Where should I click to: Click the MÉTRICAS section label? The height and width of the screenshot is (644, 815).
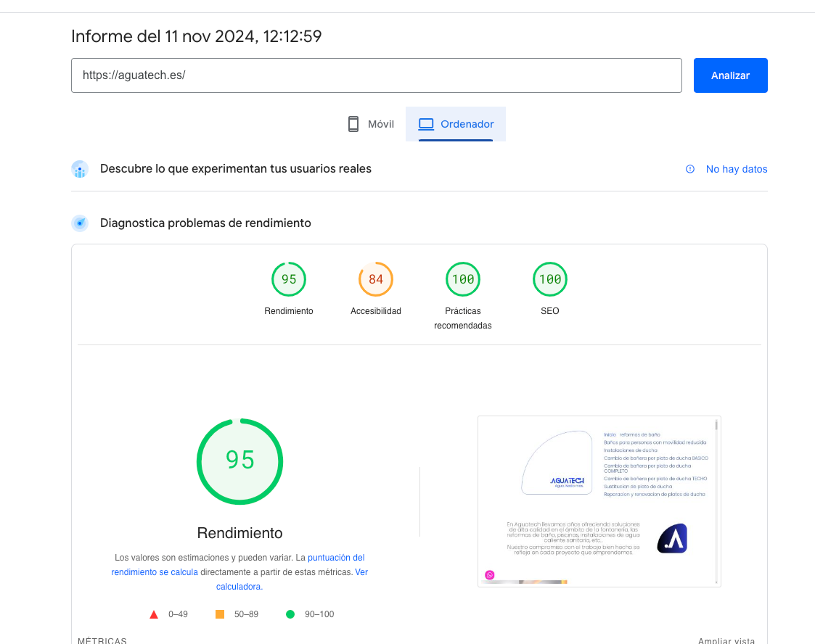pyautogui.click(x=102, y=641)
